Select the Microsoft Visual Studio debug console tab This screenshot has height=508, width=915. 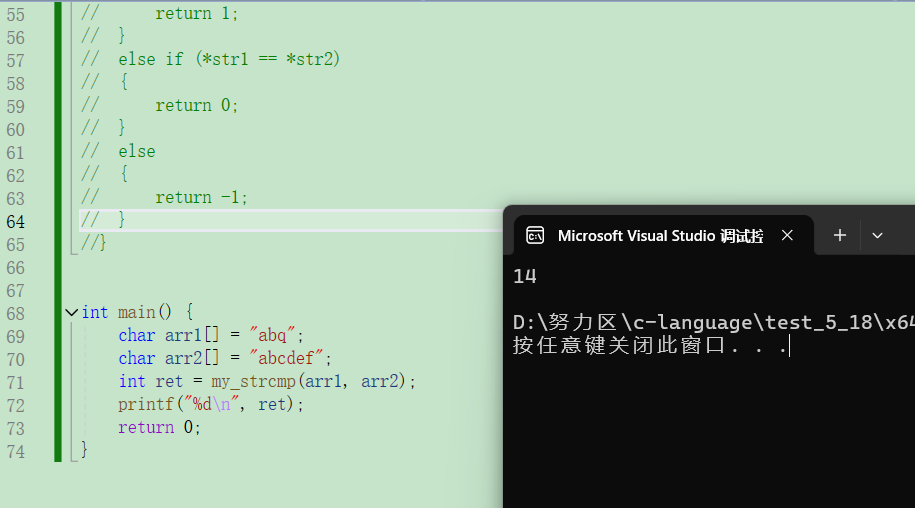point(663,236)
